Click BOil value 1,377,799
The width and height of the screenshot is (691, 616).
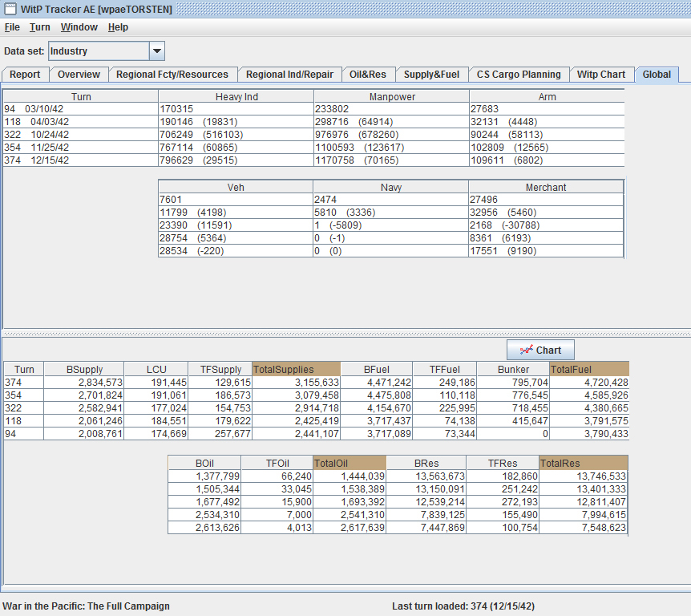pyautogui.click(x=204, y=476)
